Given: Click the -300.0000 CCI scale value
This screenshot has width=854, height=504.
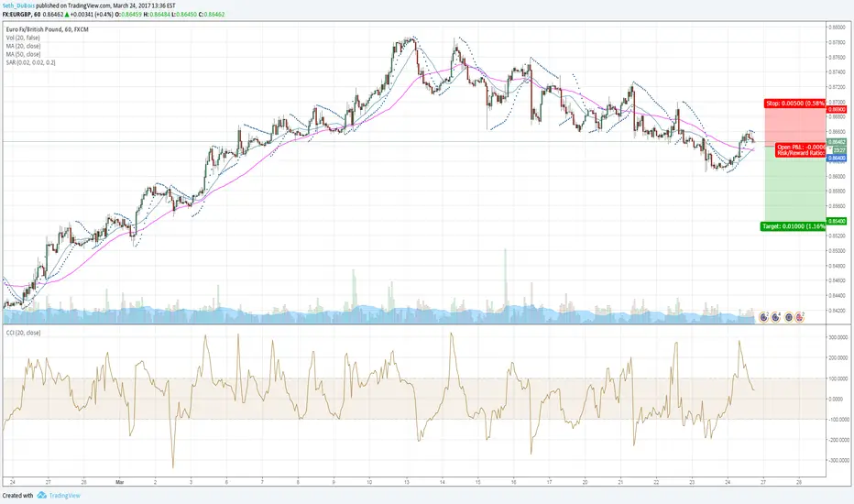Looking at the screenshot, I should coord(838,460).
